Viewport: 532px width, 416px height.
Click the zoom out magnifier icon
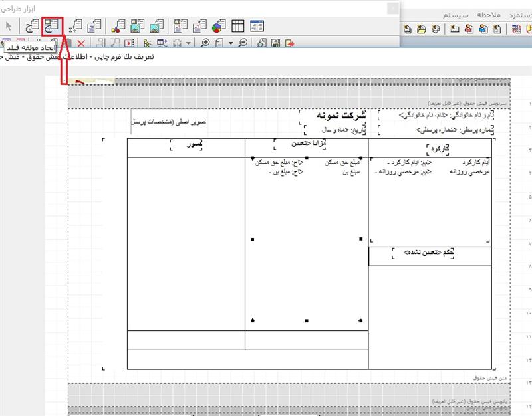(x=243, y=43)
